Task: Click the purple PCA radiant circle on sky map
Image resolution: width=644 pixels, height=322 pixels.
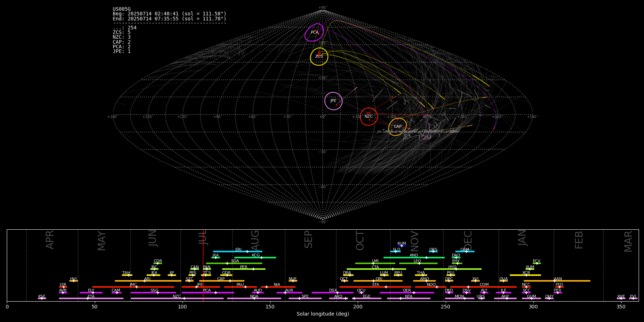Action: pos(314,33)
